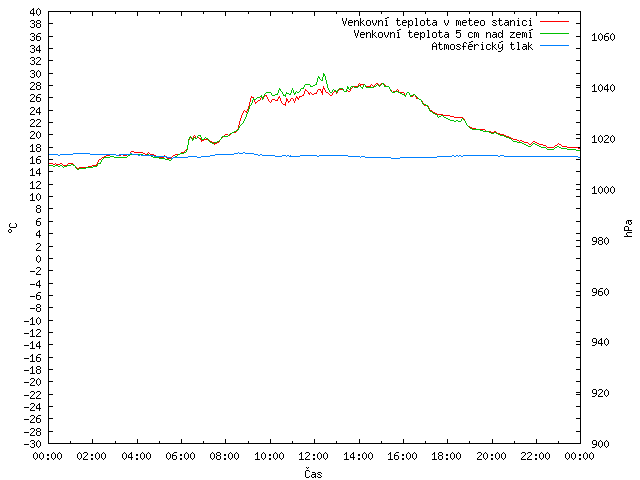640x480 pixels.
Task: Click the green legend line sample
Action: (554, 34)
